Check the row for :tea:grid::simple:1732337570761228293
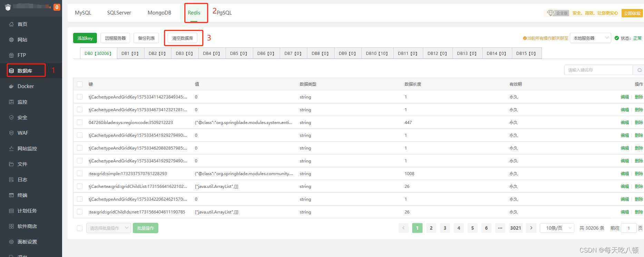 (x=80, y=174)
